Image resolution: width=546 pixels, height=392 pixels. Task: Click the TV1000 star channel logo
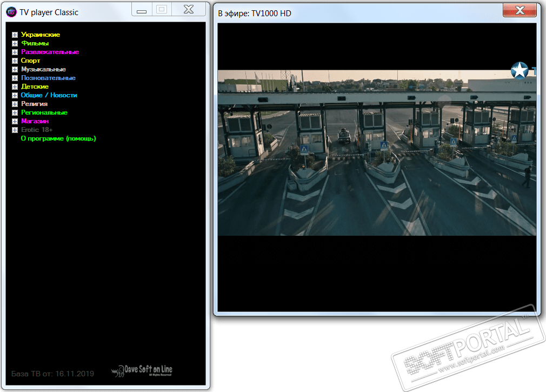tap(520, 70)
